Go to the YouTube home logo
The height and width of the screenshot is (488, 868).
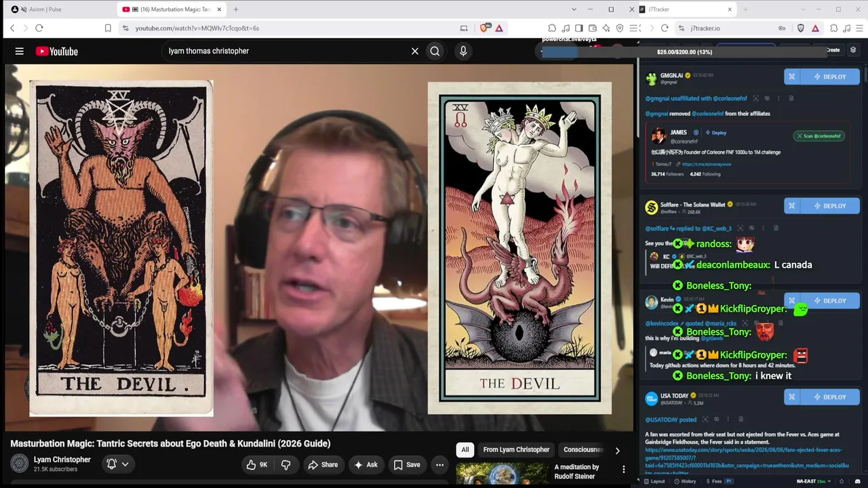pyautogui.click(x=57, y=52)
